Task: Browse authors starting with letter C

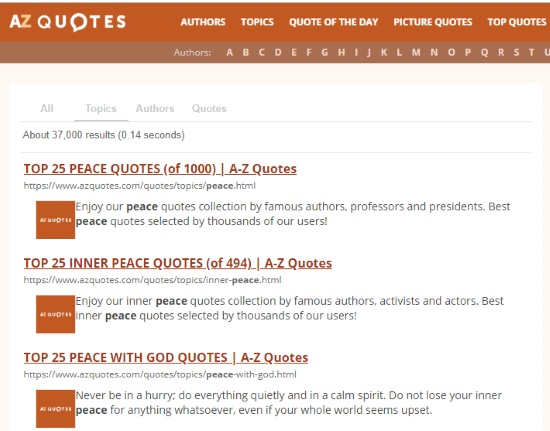Action: (262, 53)
